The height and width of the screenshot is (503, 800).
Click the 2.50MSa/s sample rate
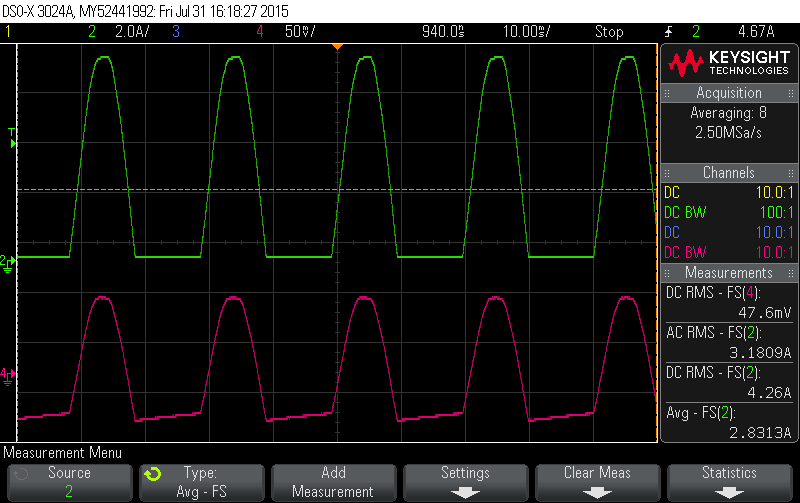[x=729, y=133]
